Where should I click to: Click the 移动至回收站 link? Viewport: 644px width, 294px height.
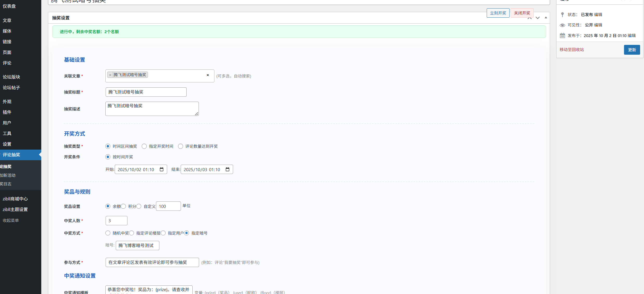(572, 50)
